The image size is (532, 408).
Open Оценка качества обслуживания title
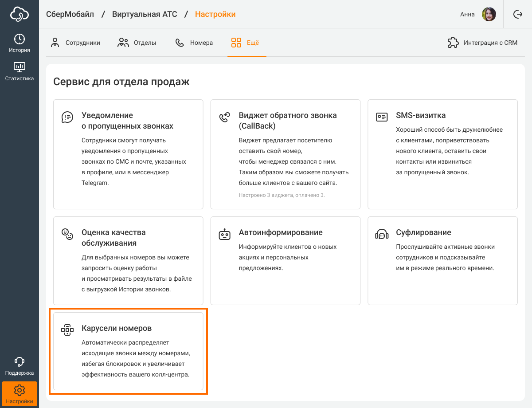tap(113, 238)
